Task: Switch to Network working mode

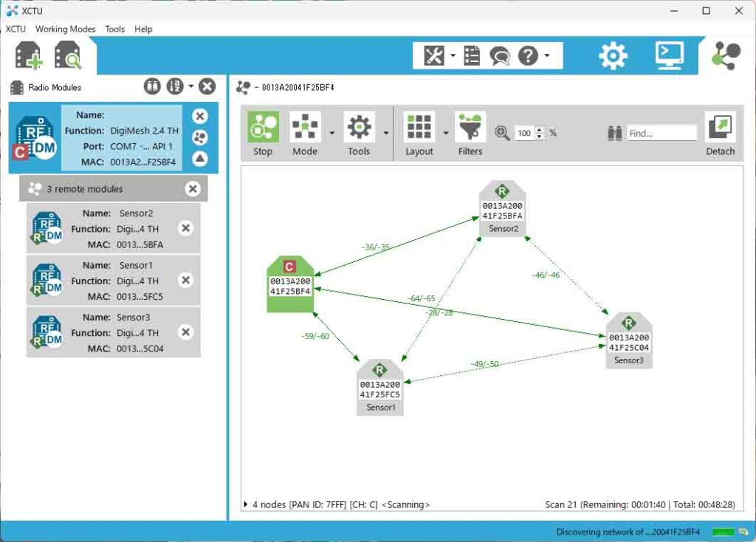Action: click(x=726, y=56)
